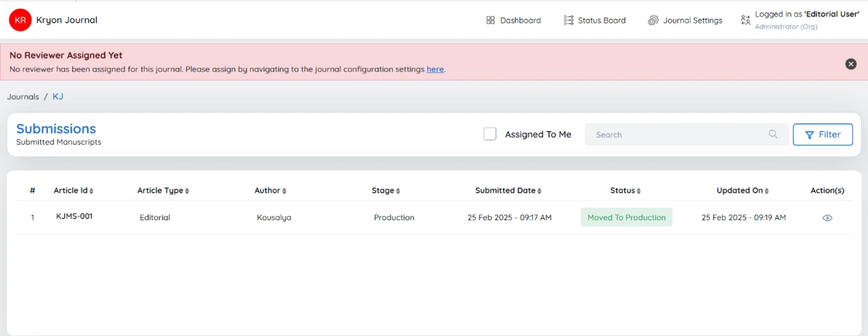The image size is (868, 336).
Task: Follow the 'here' configuration settings link
Action: [x=435, y=69]
